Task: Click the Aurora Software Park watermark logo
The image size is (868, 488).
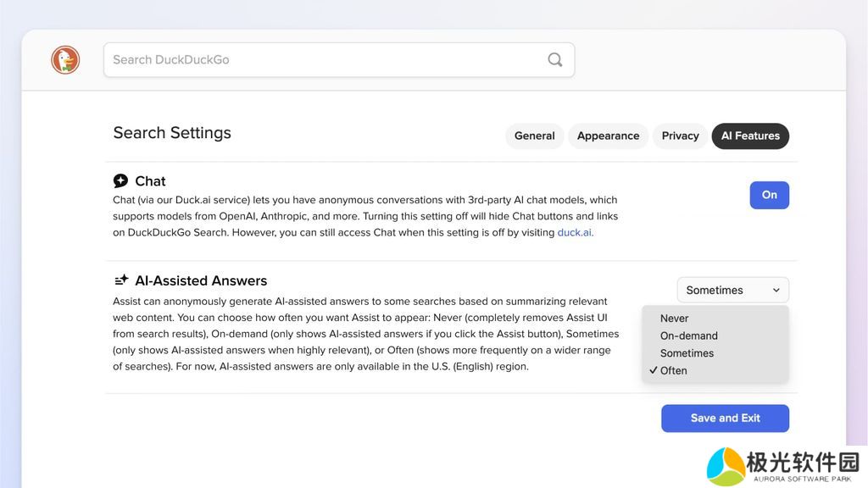Action: click(x=726, y=465)
